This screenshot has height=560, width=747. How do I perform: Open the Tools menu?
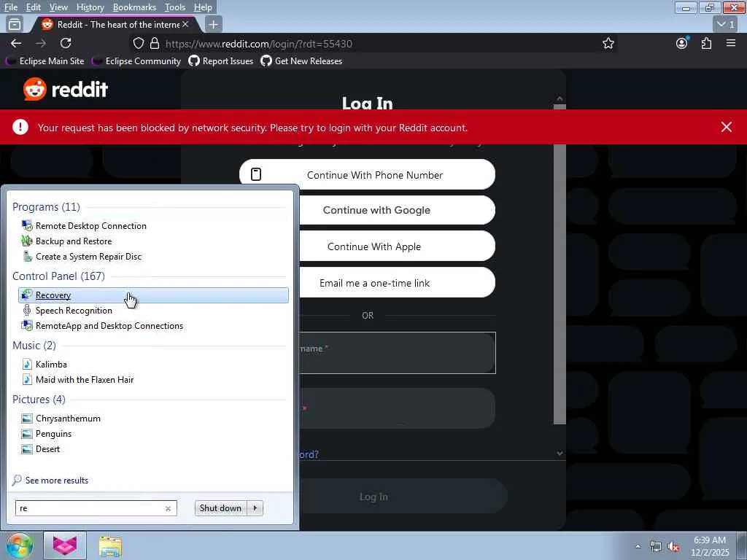pyautogui.click(x=175, y=7)
